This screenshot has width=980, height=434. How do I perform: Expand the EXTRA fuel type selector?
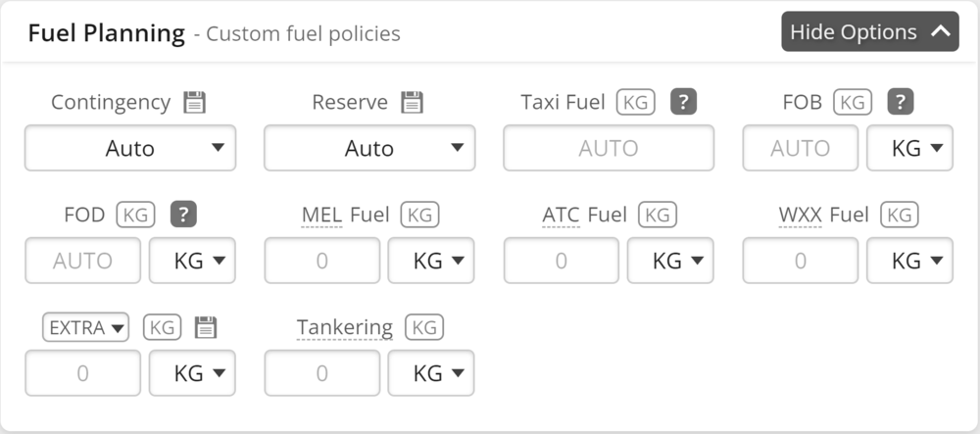pyautogui.click(x=86, y=327)
